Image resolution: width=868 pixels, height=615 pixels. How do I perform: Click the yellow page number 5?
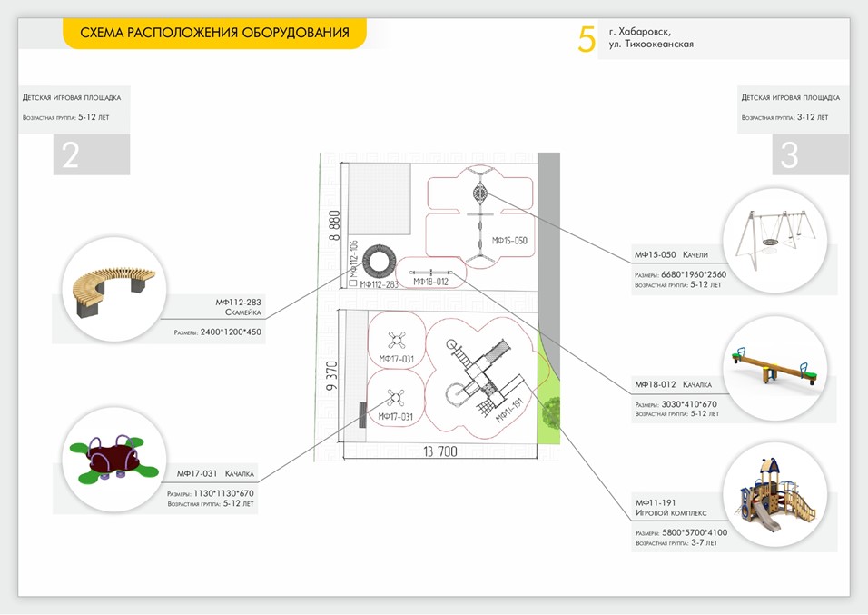[587, 40]
